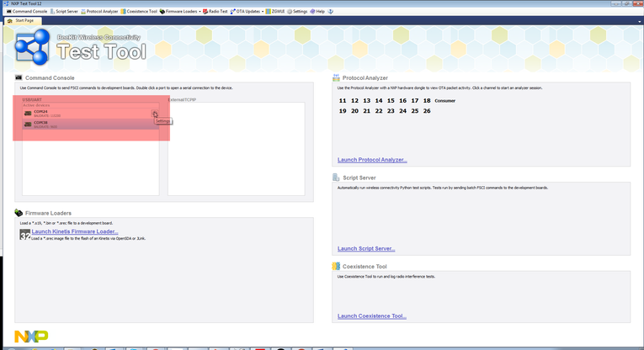Click the NXP logo at bottom

pos(31,337)
